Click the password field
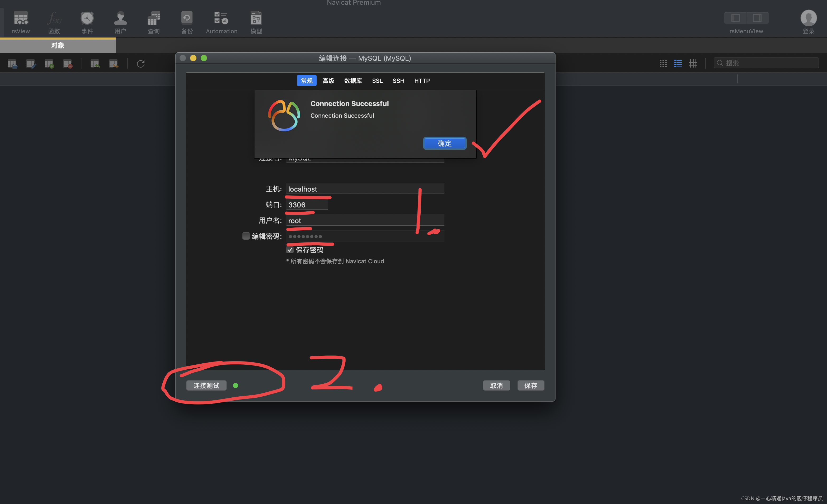This screenshot has height=504, width=827. (365, 236)
